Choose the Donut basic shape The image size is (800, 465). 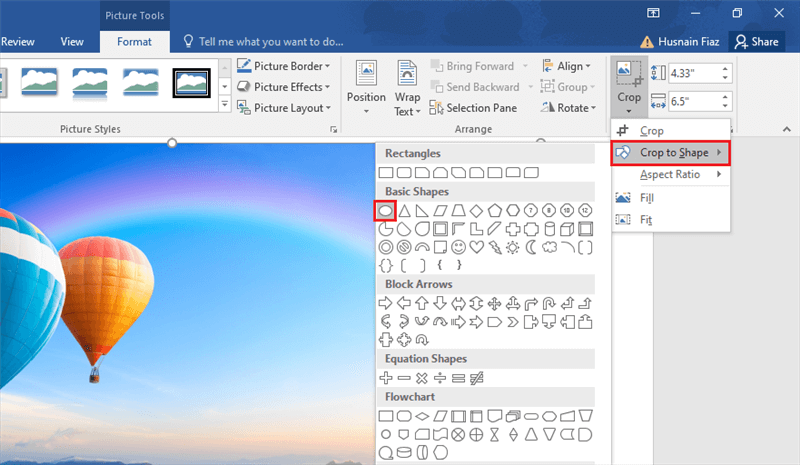[x=386, y=248]
